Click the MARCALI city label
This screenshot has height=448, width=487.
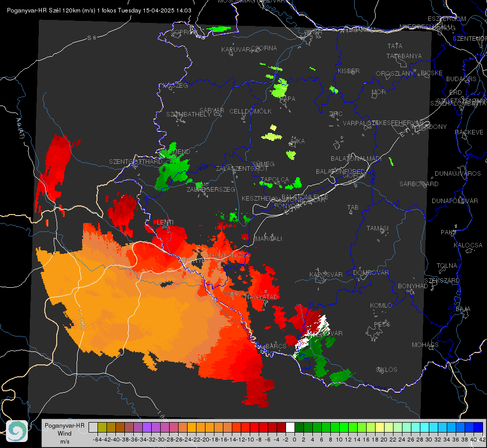coord(268,239)
